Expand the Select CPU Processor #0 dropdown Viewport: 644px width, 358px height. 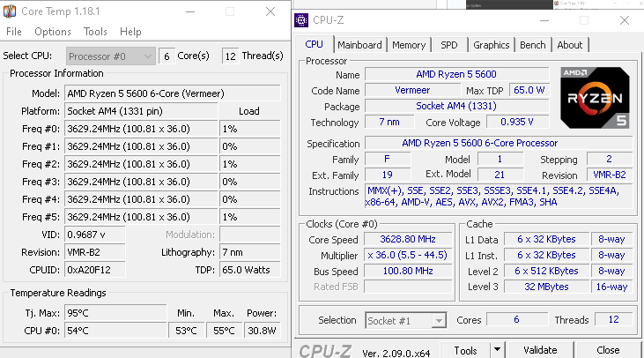click(x=110, y=56)
